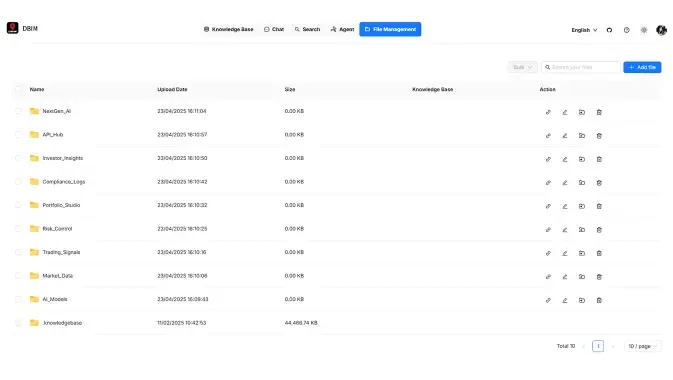673x380 pixels.
Task: Go to pagination page 1
Action: pos(598,346)
